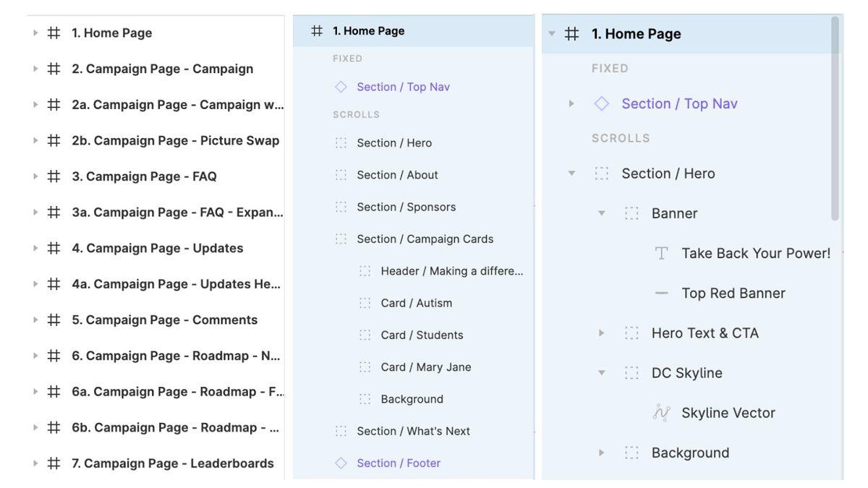Collapse the DC Skyline group
This screenshot has height=488, width=868.
pos(601,373)
